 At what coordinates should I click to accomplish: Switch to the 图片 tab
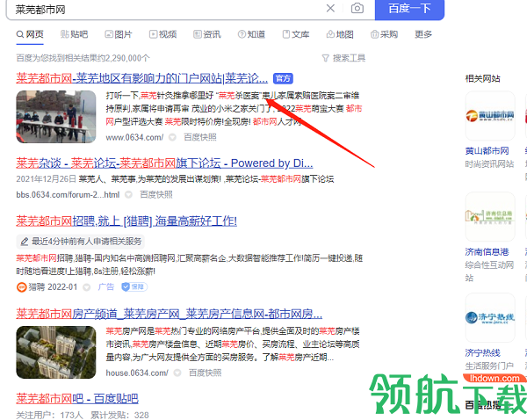click(119, 34)
